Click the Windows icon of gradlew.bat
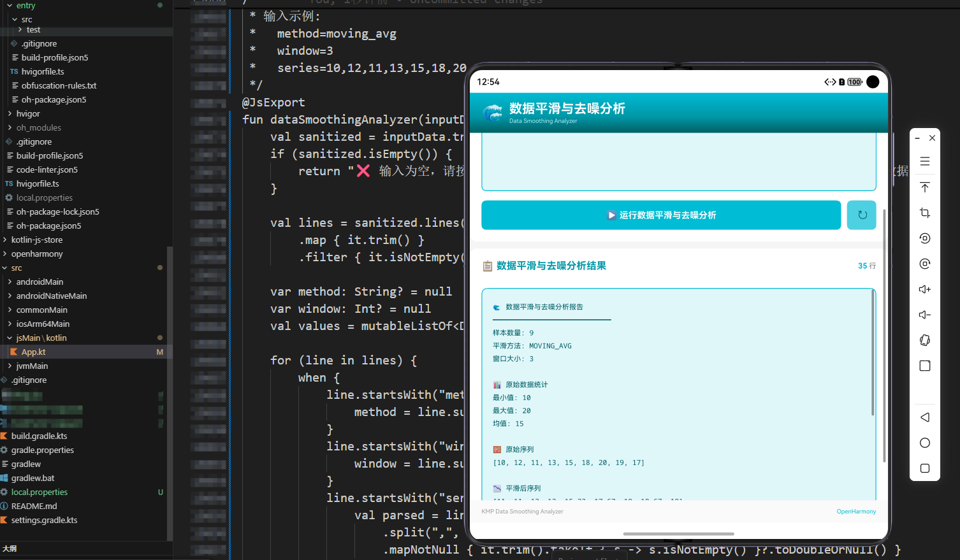Screen dimensions: 960x560 tap(4, 478)
